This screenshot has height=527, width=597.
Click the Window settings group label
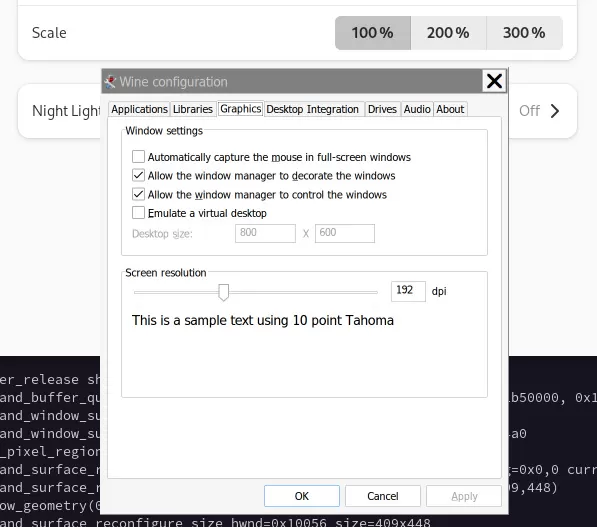pyautogui.click(x=164, y=131)
